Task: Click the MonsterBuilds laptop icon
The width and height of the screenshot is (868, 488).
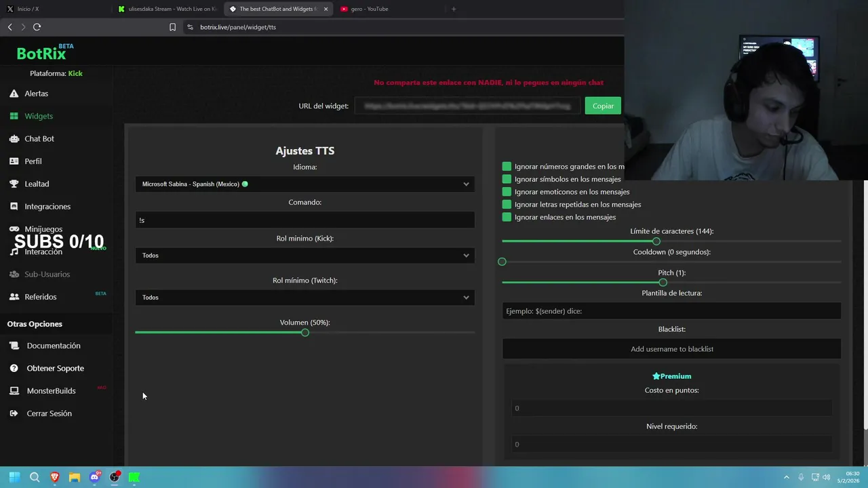Action: [14, 391]
